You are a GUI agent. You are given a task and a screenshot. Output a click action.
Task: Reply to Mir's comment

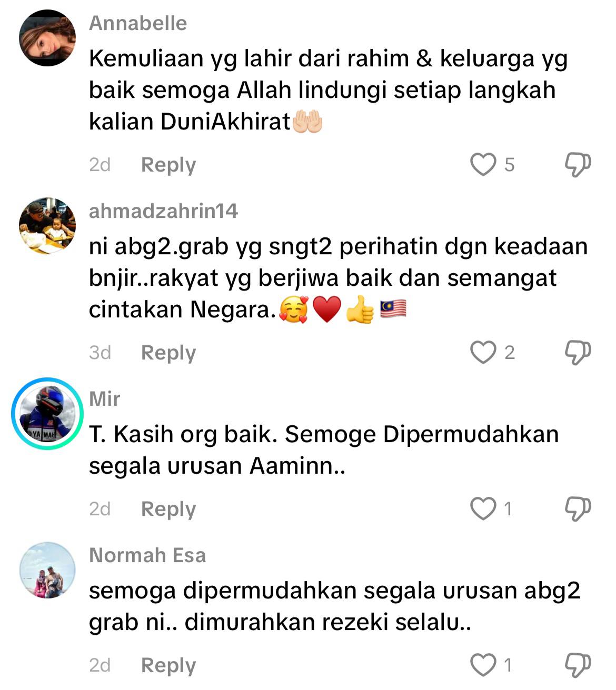168,509
